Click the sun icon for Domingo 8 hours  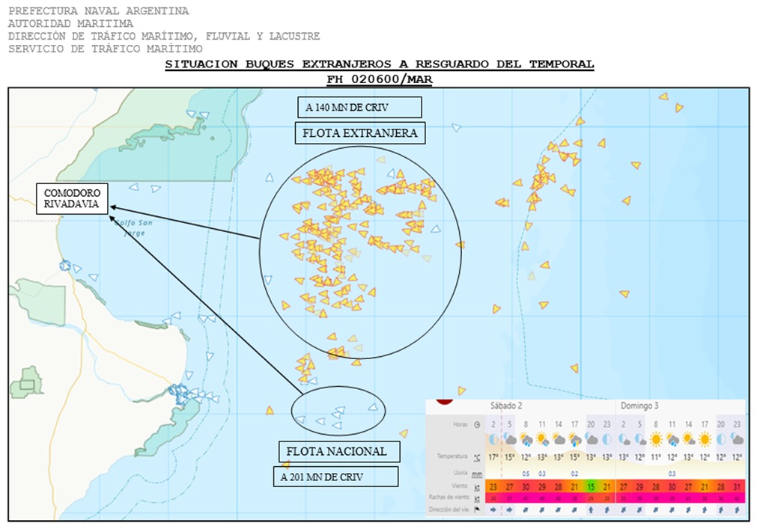pos(656,439)
